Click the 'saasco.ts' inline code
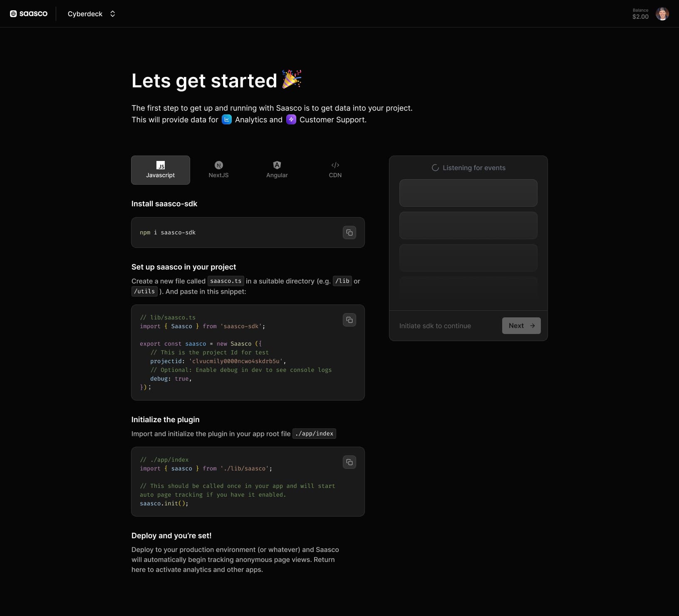The height and width of the screenshot is (616, 679). pyautogui.click(x=226, y=281)
